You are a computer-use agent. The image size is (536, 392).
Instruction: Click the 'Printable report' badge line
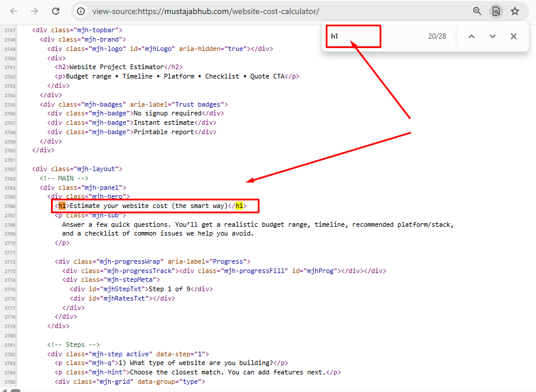(x=132, y=132)
